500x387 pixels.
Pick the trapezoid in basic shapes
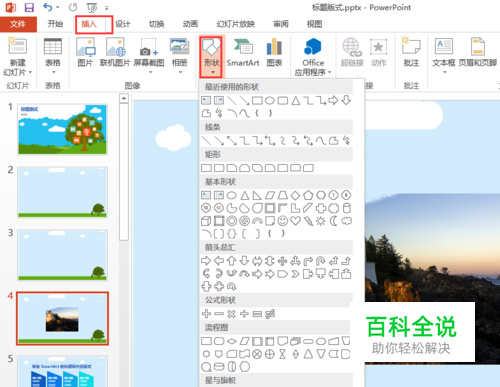pos(283,195)
